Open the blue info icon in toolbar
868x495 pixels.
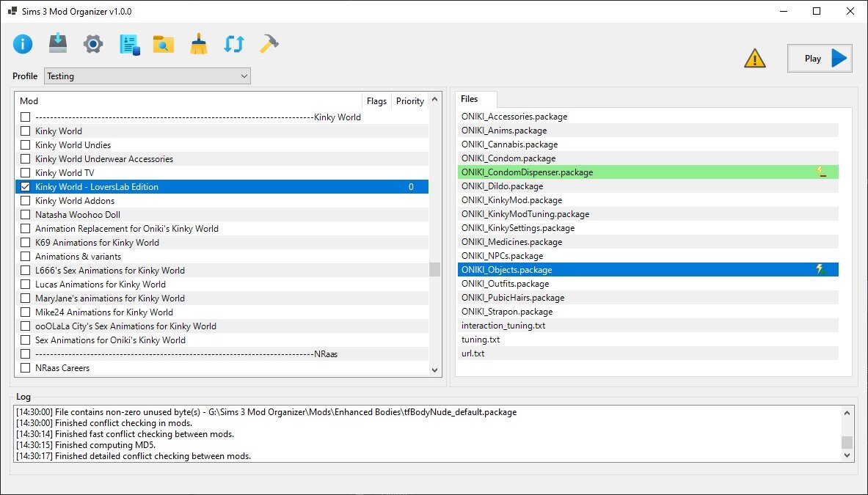pyautogui.click(x=23, y=44)
